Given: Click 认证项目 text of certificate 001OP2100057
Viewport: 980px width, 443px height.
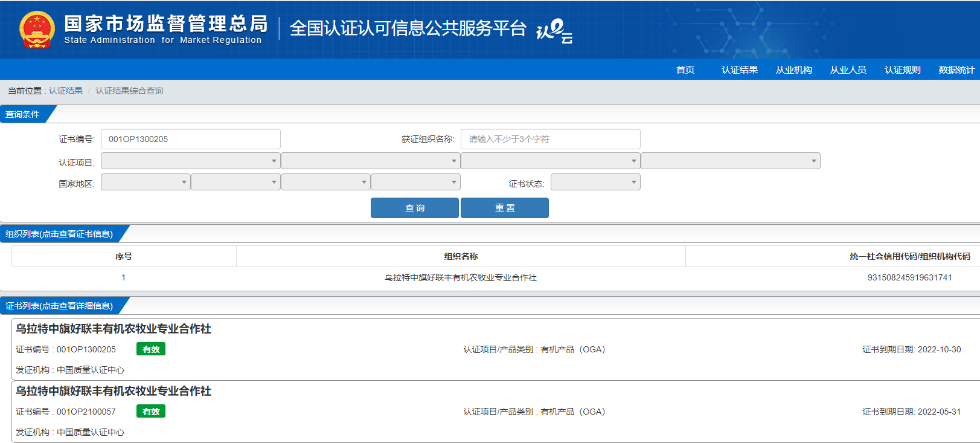Looking at the screenshot, I should click(x=534, y=412).
